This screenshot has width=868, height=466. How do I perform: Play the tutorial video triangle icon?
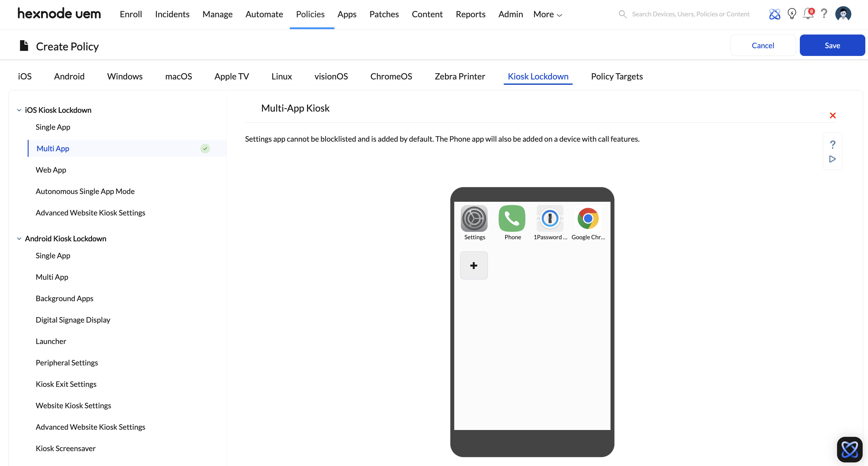832,159
